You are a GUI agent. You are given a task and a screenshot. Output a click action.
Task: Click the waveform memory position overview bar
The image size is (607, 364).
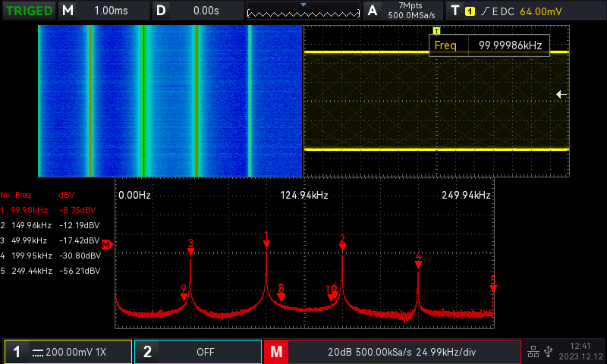303,11
